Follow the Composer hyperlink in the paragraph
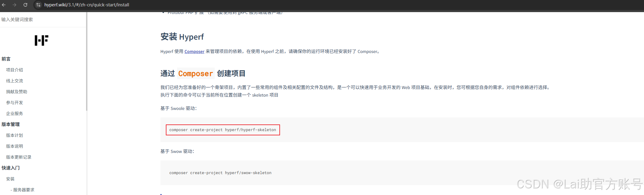This screenshot has width=644, height=195. click(195, 51)
